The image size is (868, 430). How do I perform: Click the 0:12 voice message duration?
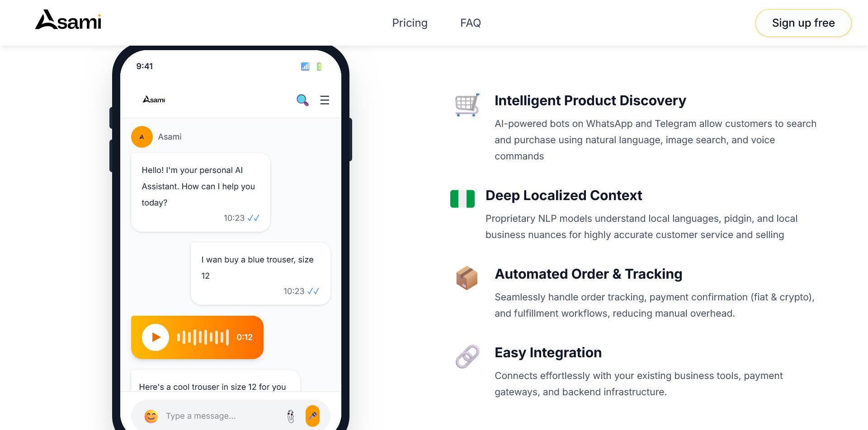point(245,337)
